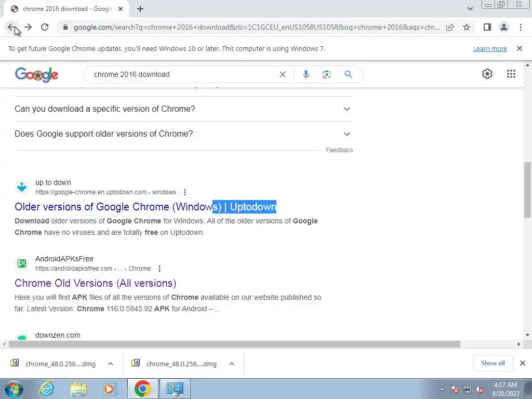Viewport: 532px width, 399px height.
Task: Open the network tray icon
Action: (467, 389)
